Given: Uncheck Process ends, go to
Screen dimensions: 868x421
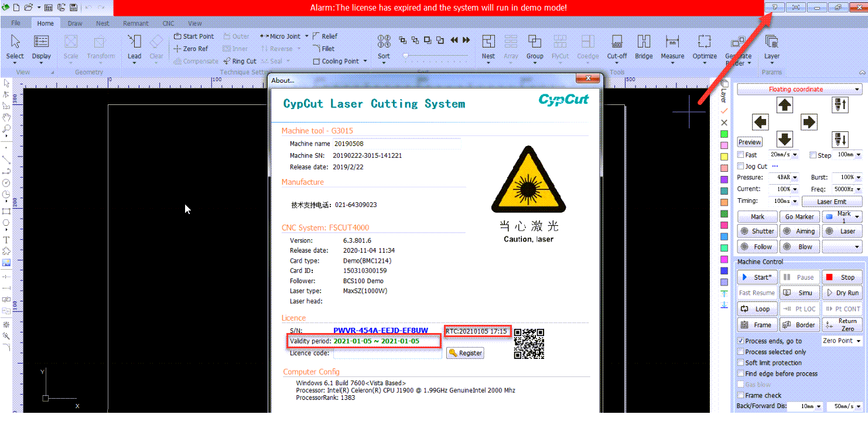Looking at the screenshot, I should point(741,341).
